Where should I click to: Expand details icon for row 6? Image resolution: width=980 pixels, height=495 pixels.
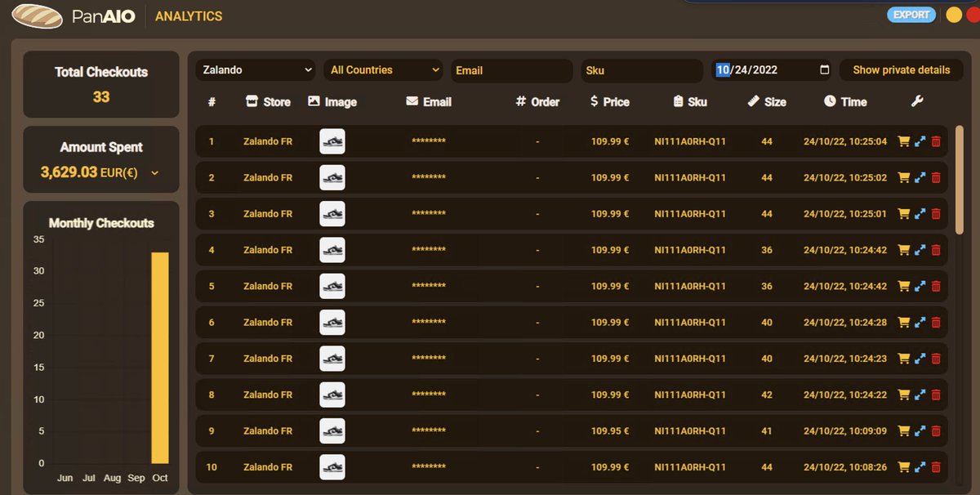(920, 322)
